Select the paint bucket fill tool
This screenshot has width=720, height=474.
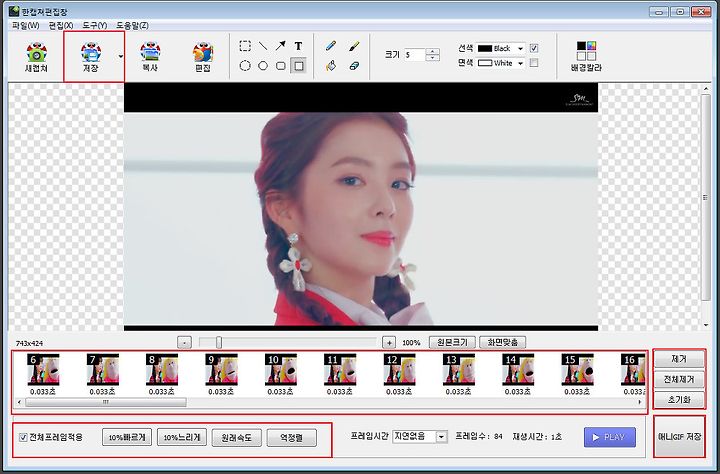tap(331, 66)
